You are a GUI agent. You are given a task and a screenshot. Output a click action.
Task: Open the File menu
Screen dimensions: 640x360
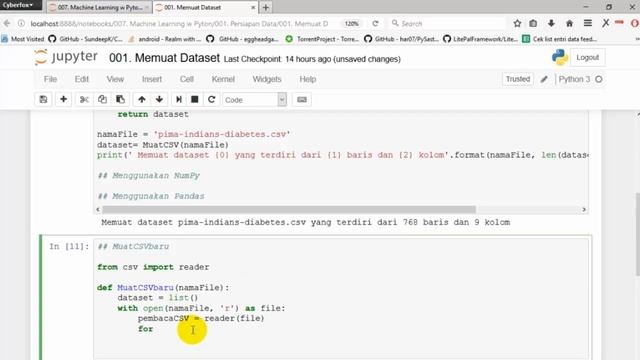(x=50, y=79)
